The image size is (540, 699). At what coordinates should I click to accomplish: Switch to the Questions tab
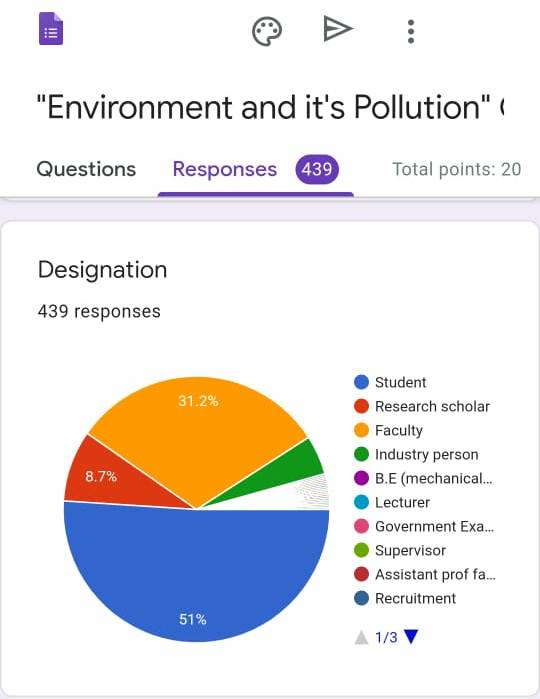pyautogui.click(x=86, y=169)
